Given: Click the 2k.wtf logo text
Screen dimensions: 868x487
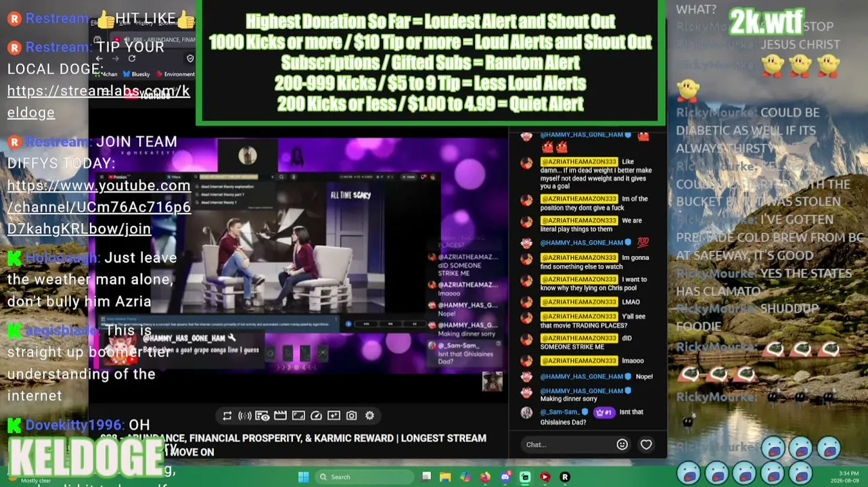Looking at the screenshot, I should (766, 22).
